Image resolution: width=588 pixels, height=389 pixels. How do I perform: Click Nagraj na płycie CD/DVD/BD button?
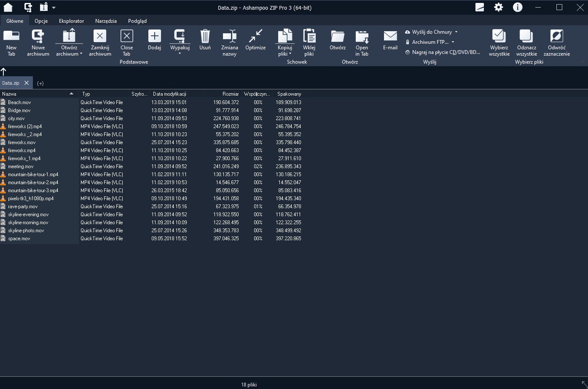pos(443,52)
